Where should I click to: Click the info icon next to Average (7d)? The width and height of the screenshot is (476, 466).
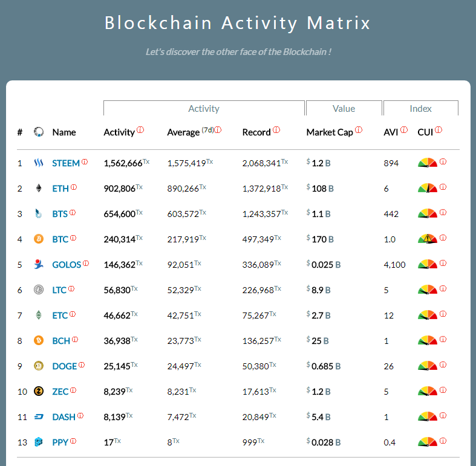pos(218,130)
